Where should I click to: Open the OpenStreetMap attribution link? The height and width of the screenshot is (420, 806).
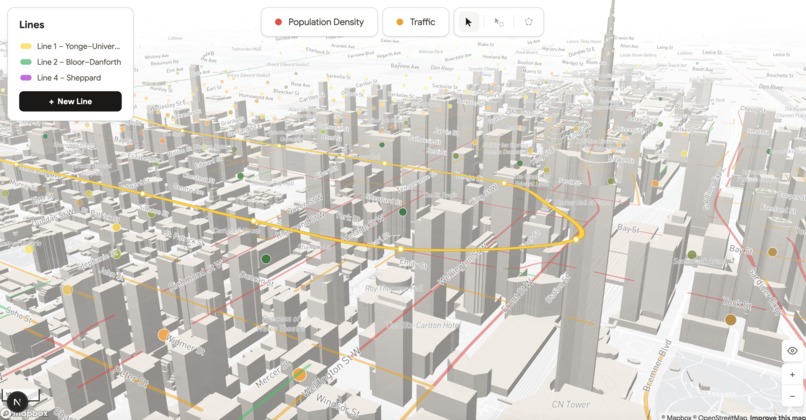(x=721, y=417)
